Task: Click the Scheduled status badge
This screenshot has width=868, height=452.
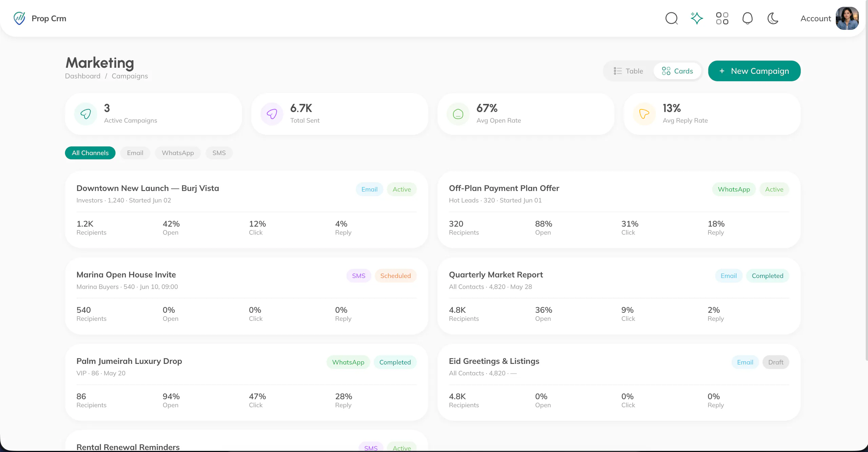Action: (395, 276)
